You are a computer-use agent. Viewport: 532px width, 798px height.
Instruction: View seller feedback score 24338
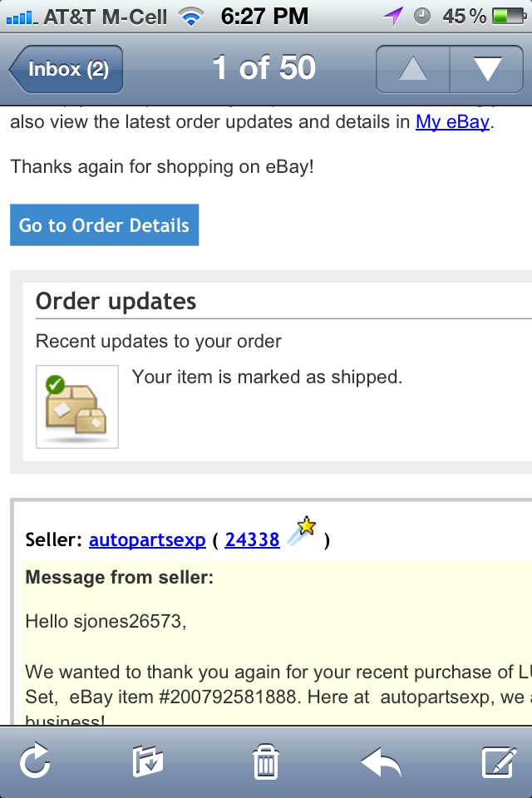[x=252, y=540]
